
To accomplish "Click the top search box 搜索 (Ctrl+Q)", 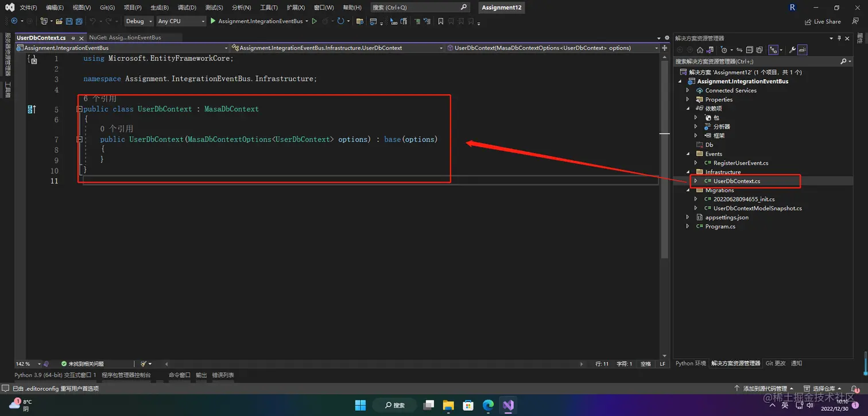I will pyautogui.click(x=420, y=7).
